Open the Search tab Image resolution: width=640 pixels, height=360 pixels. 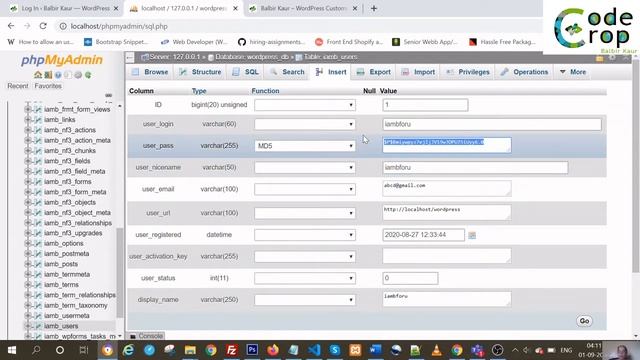pos(287,72)
